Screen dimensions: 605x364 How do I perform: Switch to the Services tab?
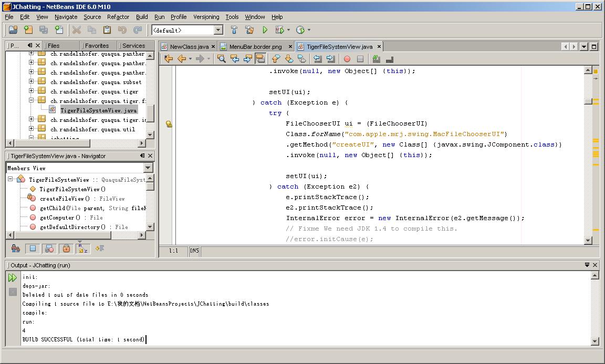coord(133,46)
